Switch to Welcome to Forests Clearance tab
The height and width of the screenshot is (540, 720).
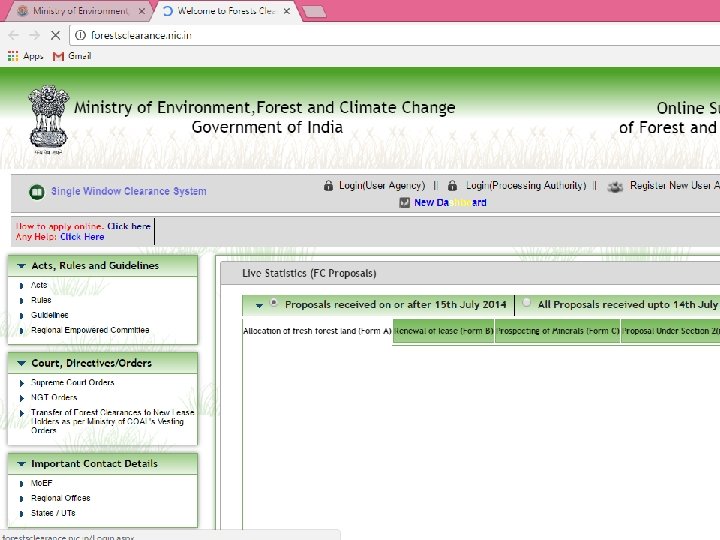pos(226,11)
